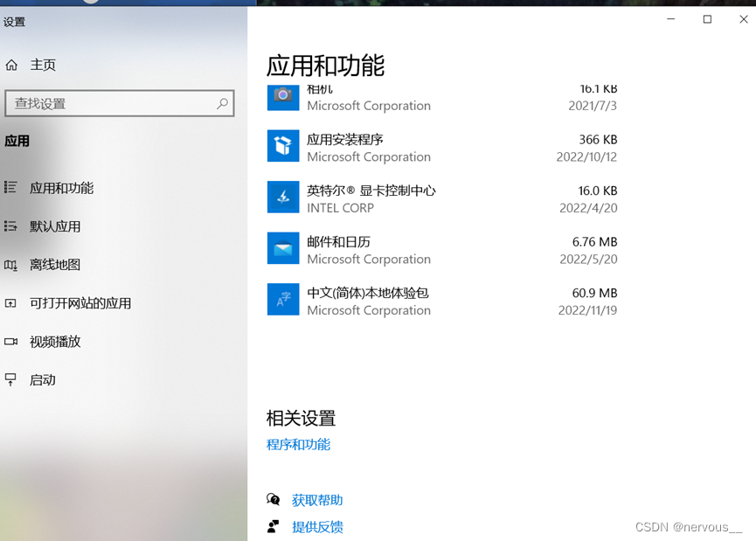This screenshot has width=756, height=541.
Task: Click the 可打开网站的应用 icon
Action: coord(10,303)
